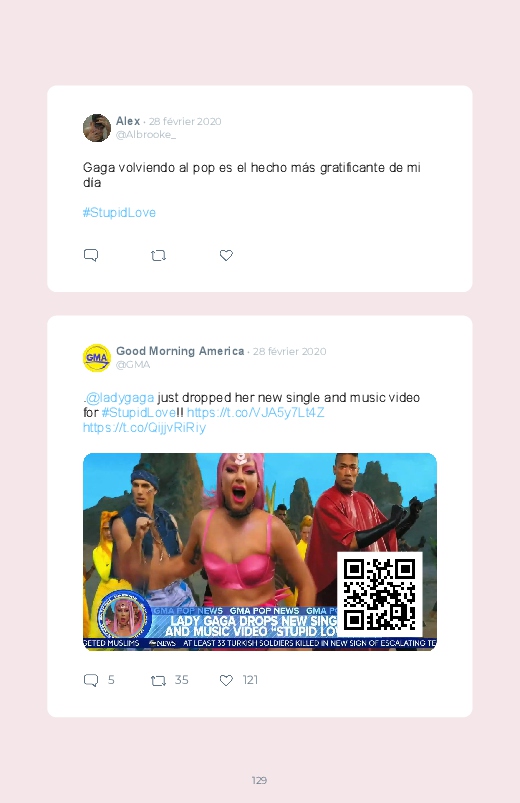
Task: Click the reply icon on the GMA tweet
Action: tap(91, 680)
